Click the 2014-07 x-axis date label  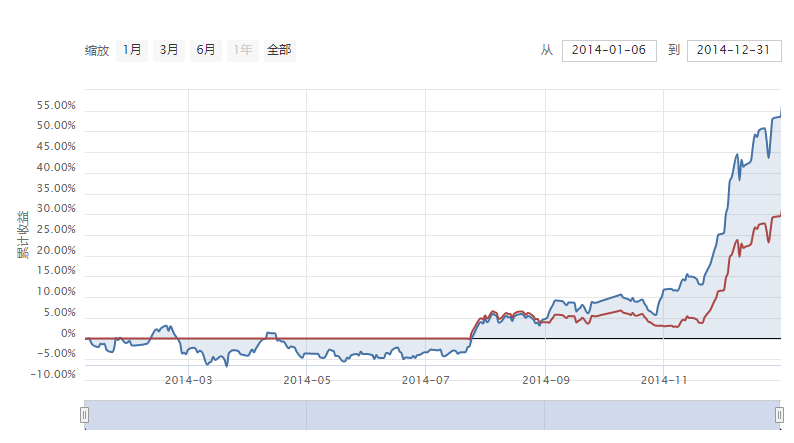click(426, 380)
